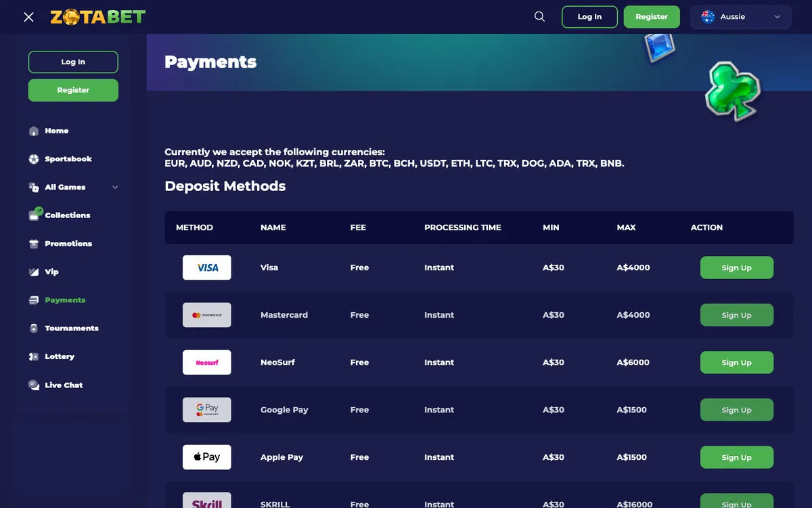Open Lottery in the sidebar
This screenshot has width=812, height=508.
60,357
